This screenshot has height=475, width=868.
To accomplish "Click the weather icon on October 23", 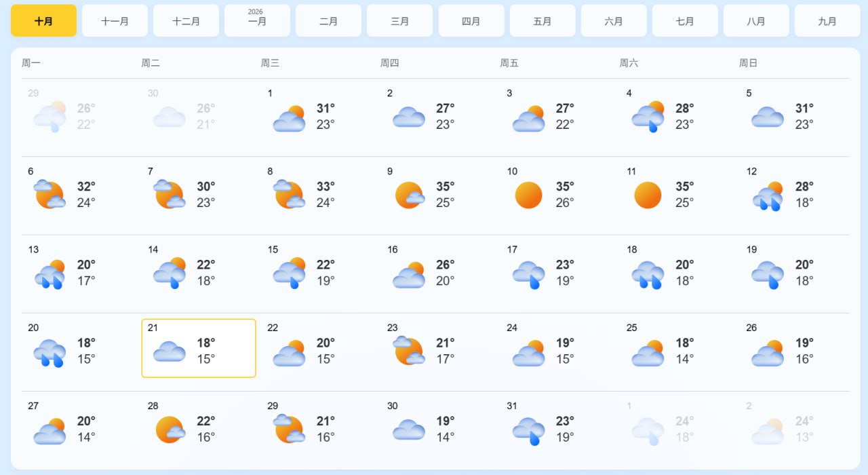I will coord(408,351).
